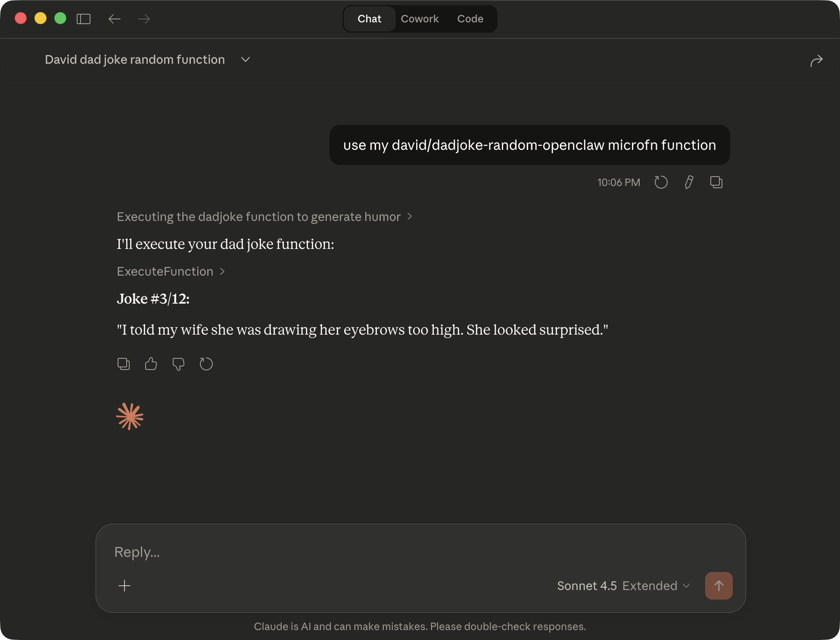Attach a file with the plus icon
The height and width of the screenshot is (640, 840).
click(124, 586)
